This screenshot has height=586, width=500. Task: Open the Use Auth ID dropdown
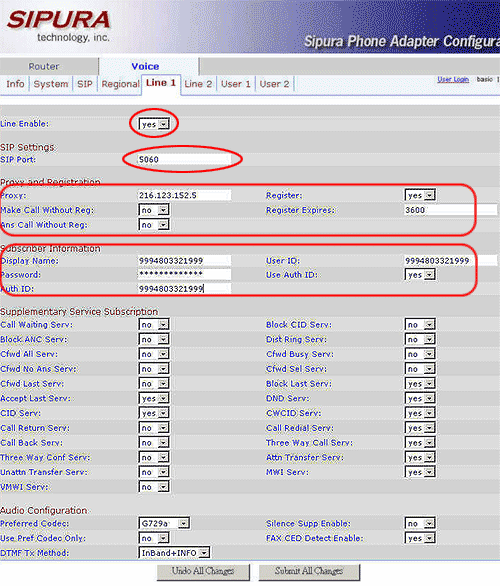[x=420, y=275]
